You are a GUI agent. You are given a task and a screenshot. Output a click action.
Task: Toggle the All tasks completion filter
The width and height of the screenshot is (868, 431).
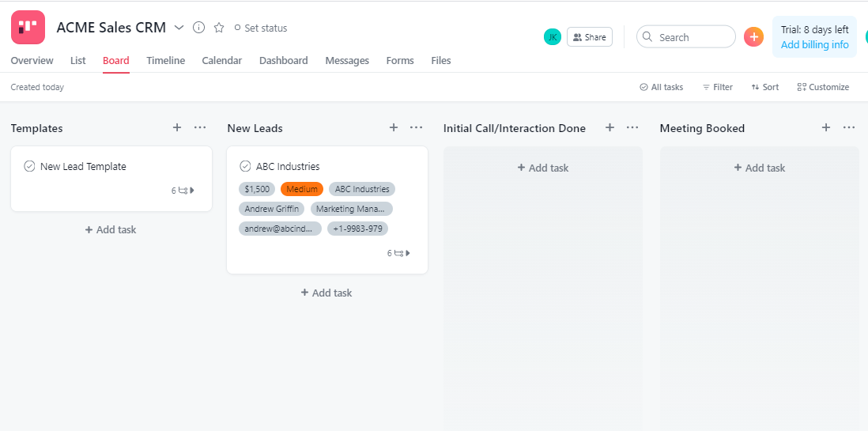click(x=661, y=87)
